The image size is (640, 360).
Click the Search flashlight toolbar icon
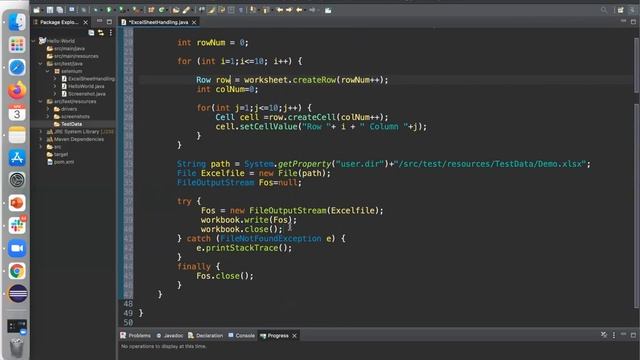point(187,10)
